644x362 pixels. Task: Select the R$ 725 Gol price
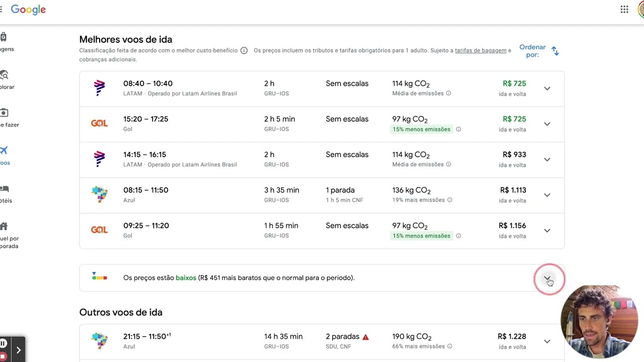[x=514, y=119]
